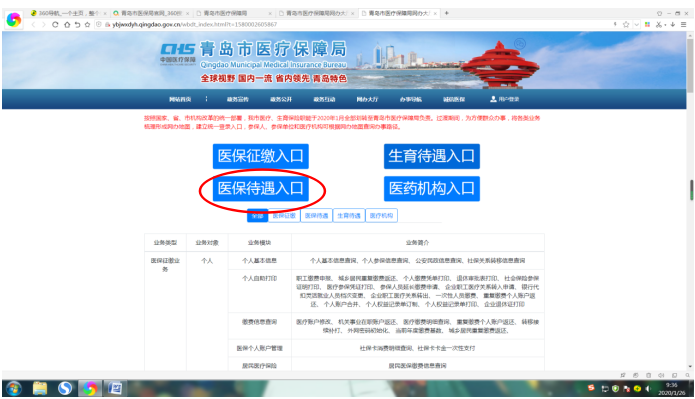Click the browser address bar URL
The height and width of the screenshot is (399, 695).
point(195,24)
